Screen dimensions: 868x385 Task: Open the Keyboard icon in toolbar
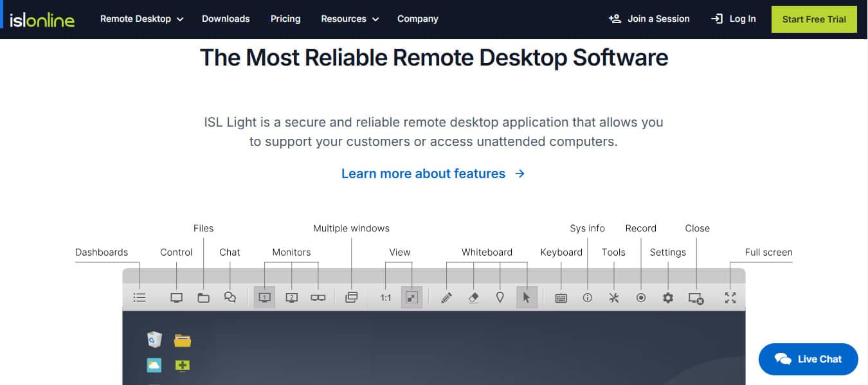(x=561, y=298)
